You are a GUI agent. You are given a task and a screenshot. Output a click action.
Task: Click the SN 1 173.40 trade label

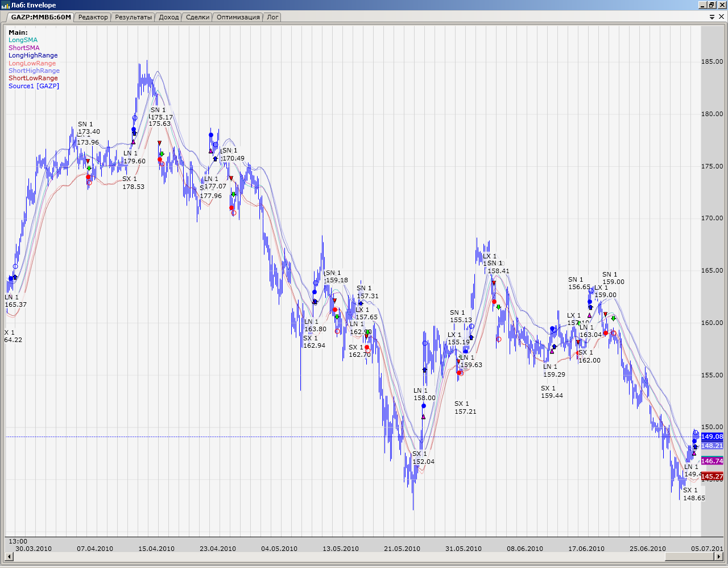[x=89, y=128]
